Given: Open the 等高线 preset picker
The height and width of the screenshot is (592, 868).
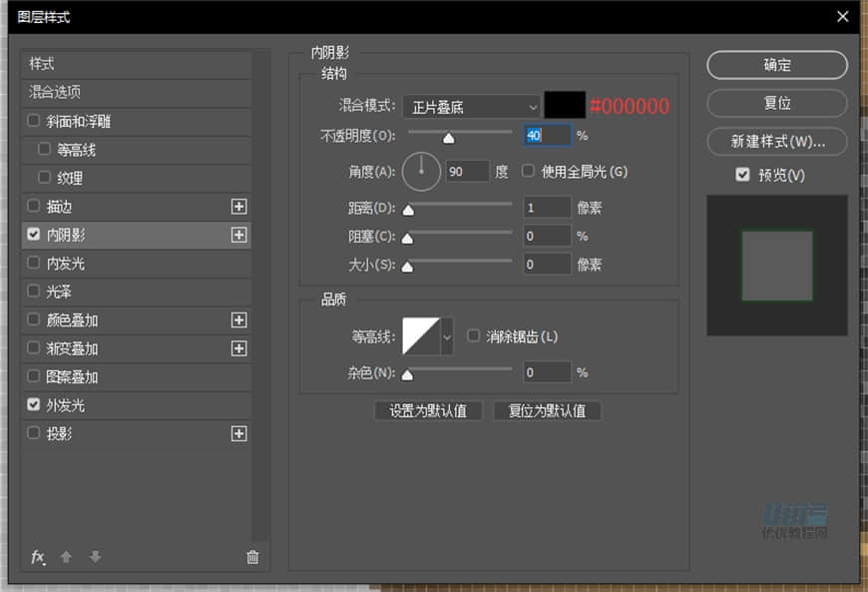Looking at the screenshot, I should click(x=445, y=335).
